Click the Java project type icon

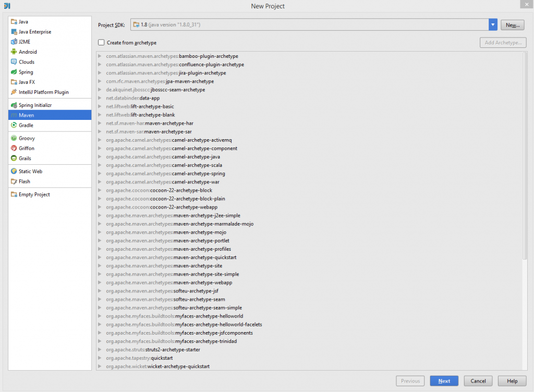pyautogui.click(x=14, y=22)
